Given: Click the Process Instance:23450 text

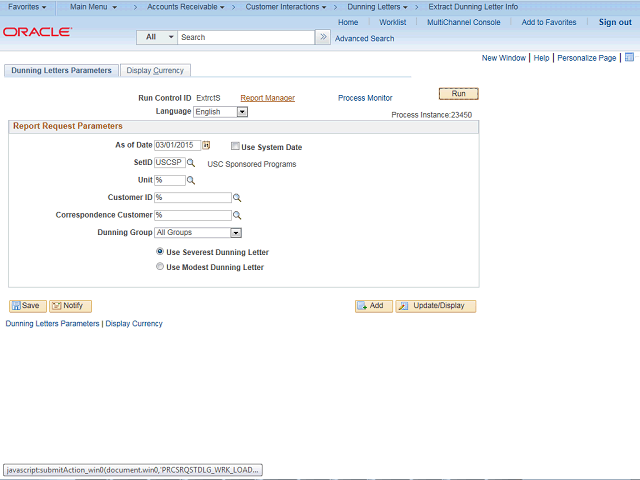Looking at the screenshot, I should coord(431,115).
